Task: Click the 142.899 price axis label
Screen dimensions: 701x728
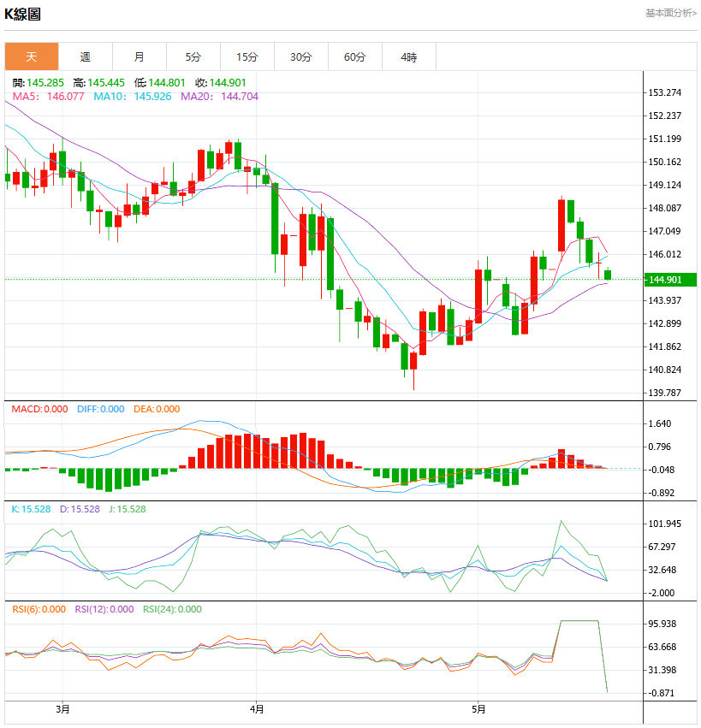Action: point(664,323)
